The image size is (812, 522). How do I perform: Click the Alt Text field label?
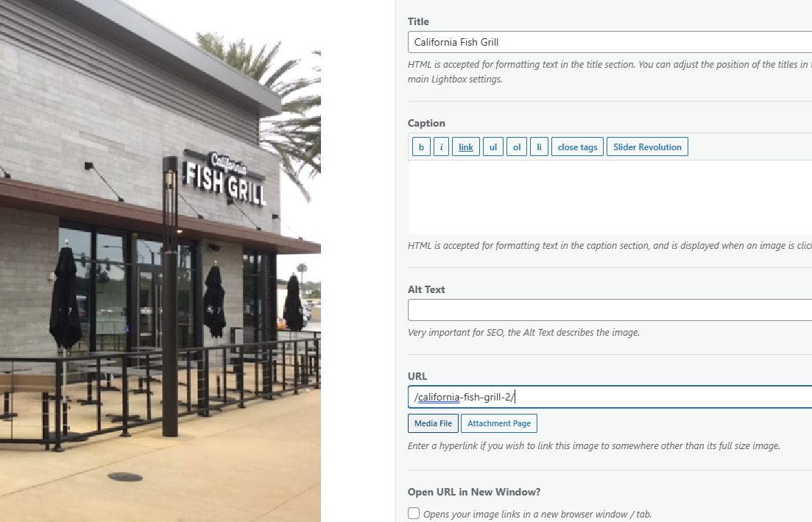(x=426, y=289)
